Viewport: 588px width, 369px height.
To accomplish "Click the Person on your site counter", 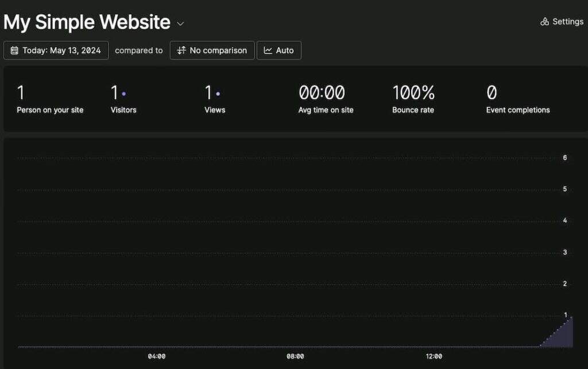I will click(x=50, y=110).
